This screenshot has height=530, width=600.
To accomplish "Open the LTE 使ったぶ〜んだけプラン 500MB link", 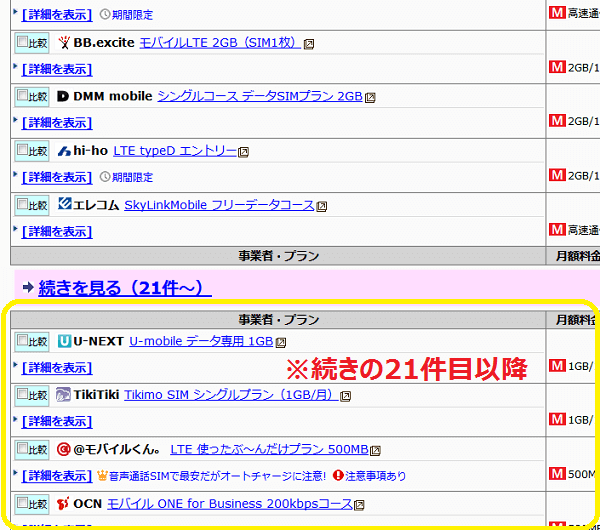I will tap(269, 449).
